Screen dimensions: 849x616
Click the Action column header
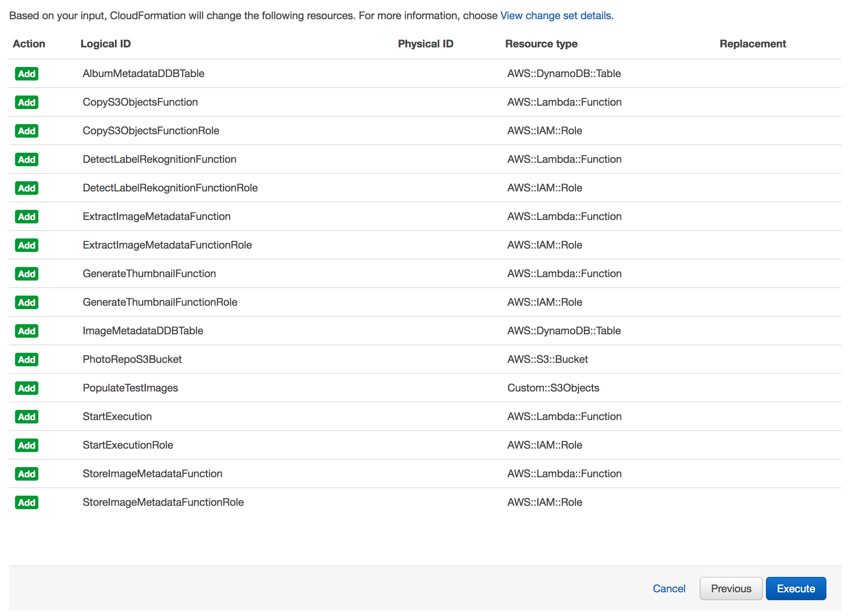tap(29, 44)
